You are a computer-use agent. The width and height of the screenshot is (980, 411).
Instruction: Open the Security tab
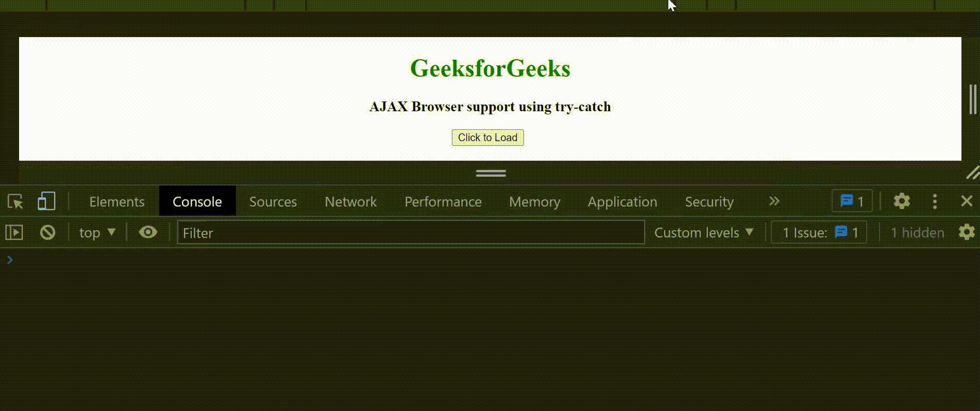click(x=709, y=201)
